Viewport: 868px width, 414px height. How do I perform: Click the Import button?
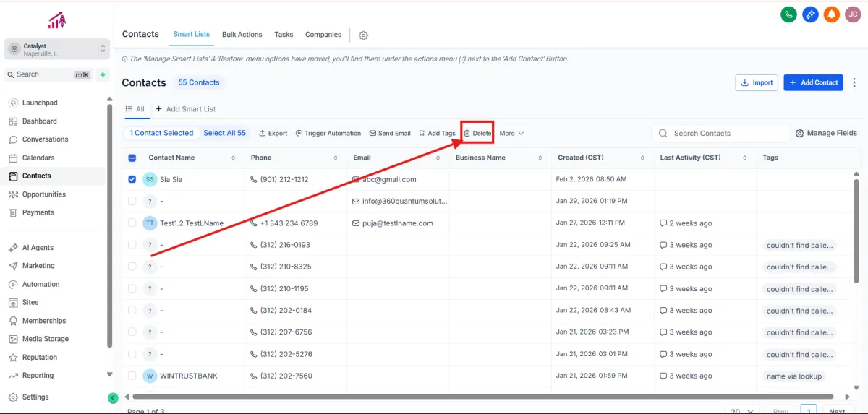(757, 82)
